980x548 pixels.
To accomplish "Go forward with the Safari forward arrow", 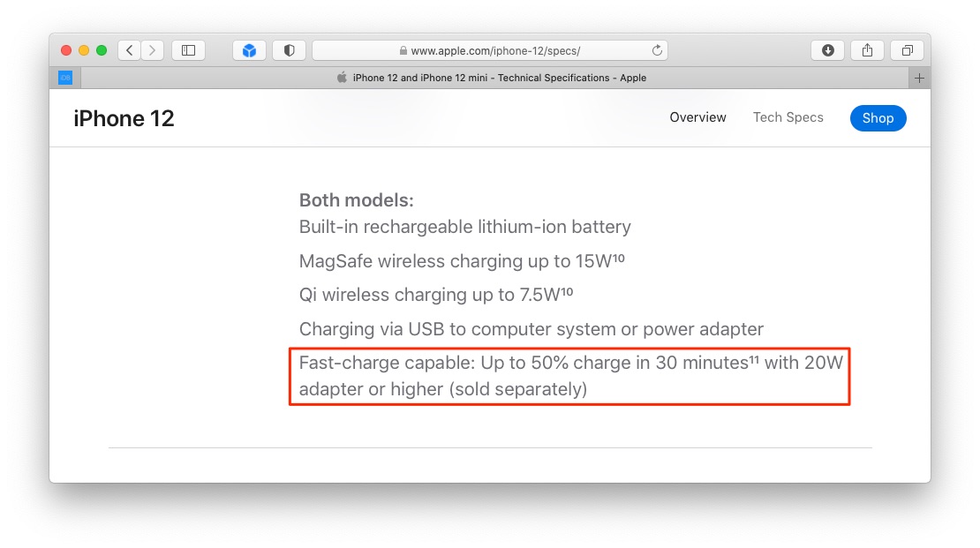I will tap(153, 50).
